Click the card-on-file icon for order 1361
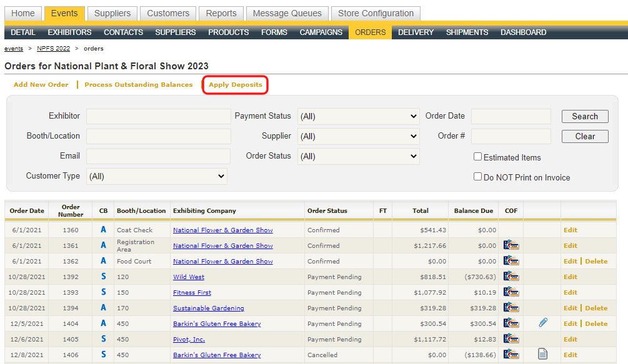The width and height of the screenshot is (628, 364). (x=511, y=245)
